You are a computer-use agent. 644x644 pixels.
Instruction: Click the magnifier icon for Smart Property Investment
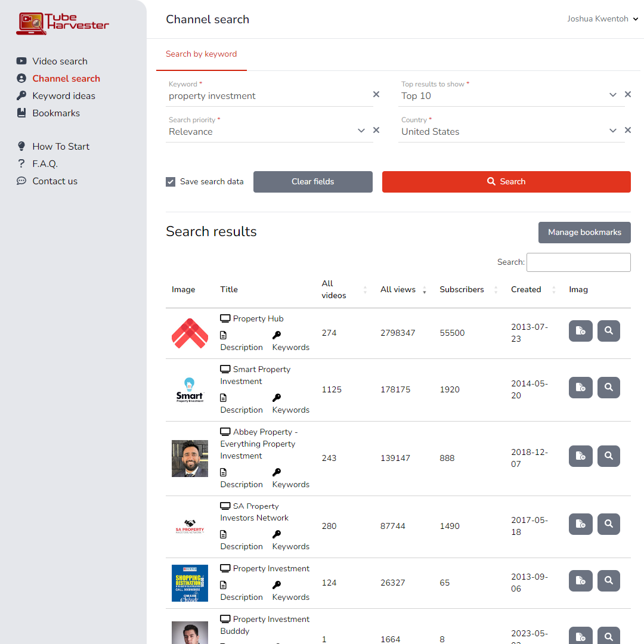[x=608, y=388]
